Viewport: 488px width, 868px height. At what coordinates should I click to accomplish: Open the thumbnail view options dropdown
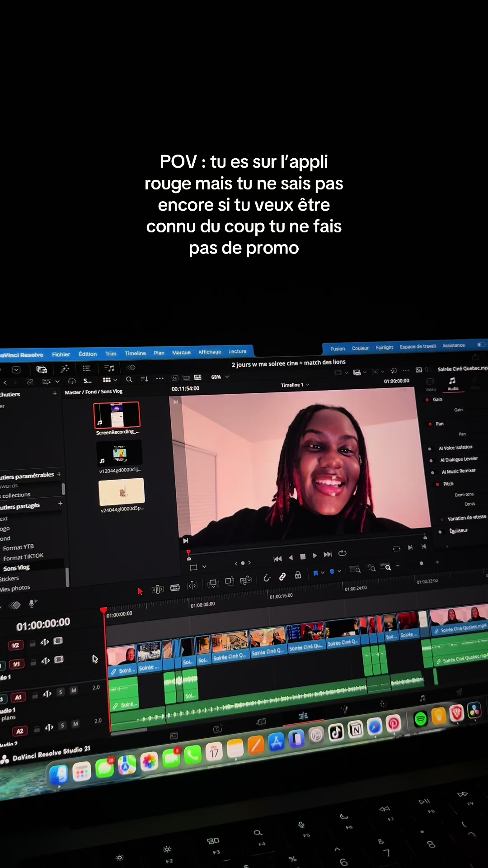coord(109,380)
